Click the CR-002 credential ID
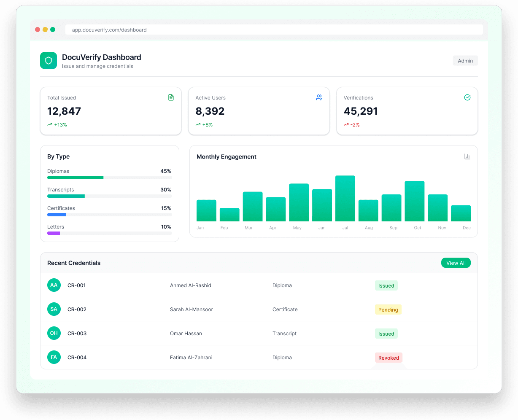Viewport: 518px width, 420px height. click(77, 310)
